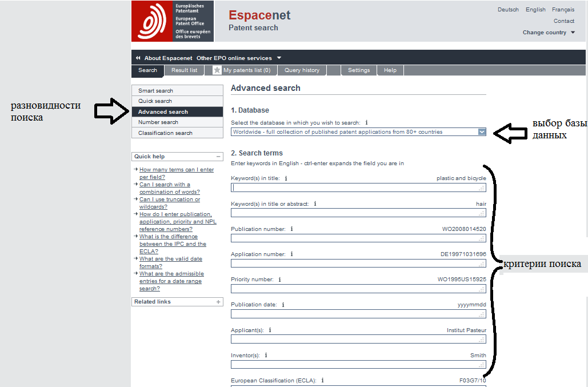
Task: Open info icon for Application number
Action: pos(291,254)
